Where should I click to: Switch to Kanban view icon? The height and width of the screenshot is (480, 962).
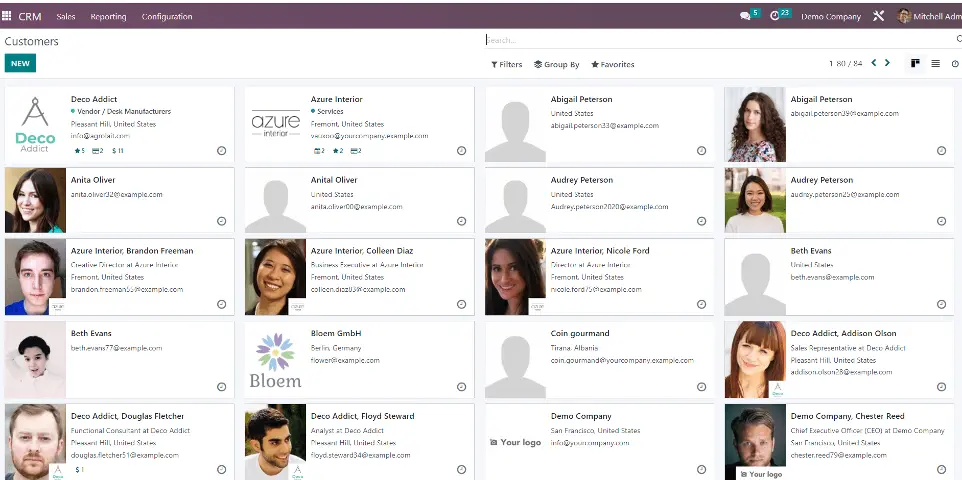pyautogui.click(x=915, y=63)
